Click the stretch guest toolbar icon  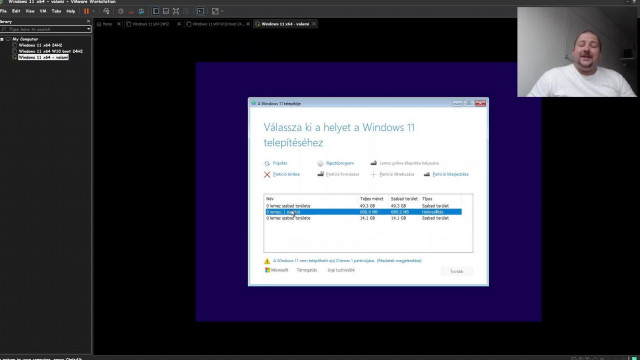click(x=215, y=11)
